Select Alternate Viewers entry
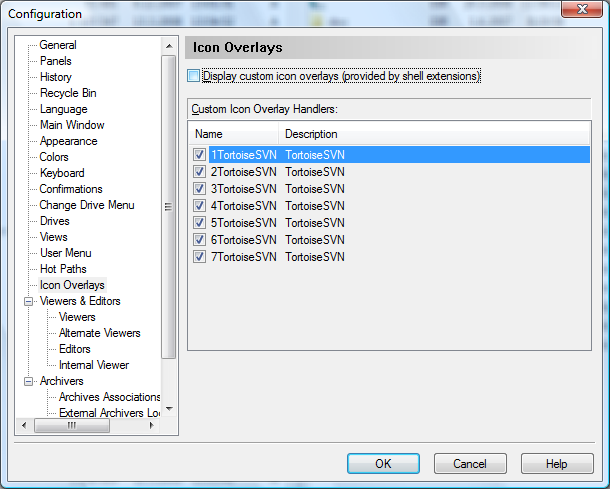 click(100, 333)
